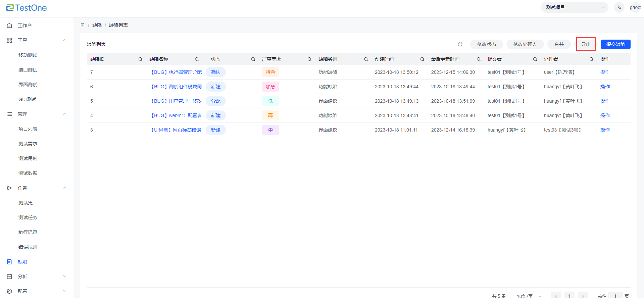
Task: Click the 导出 export button
Action: [586, 44]
